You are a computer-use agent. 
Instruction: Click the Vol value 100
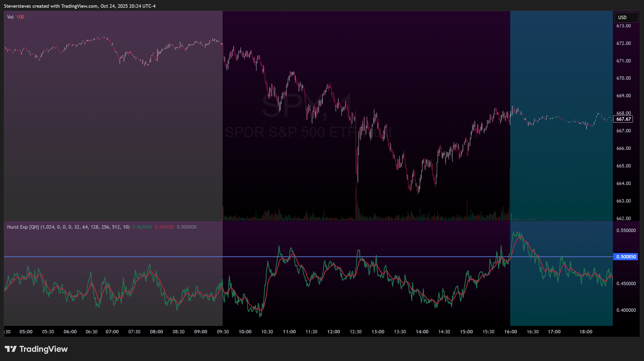pos(20,17)
